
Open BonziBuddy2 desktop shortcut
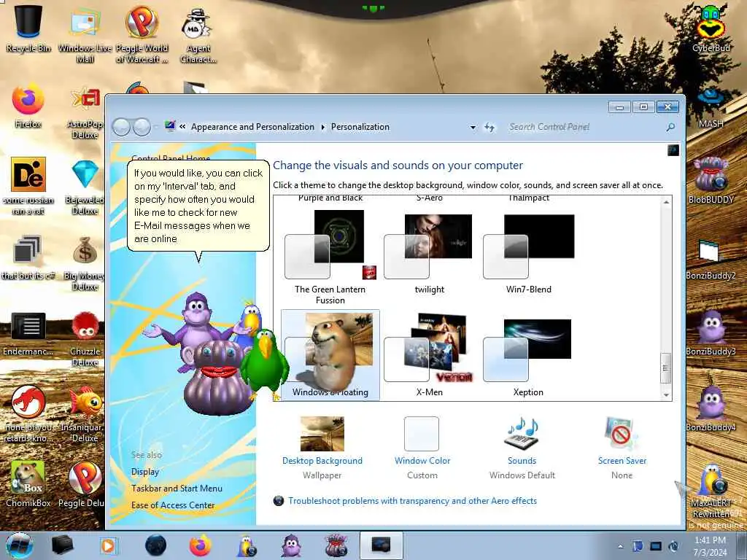(x=711, y=260)
